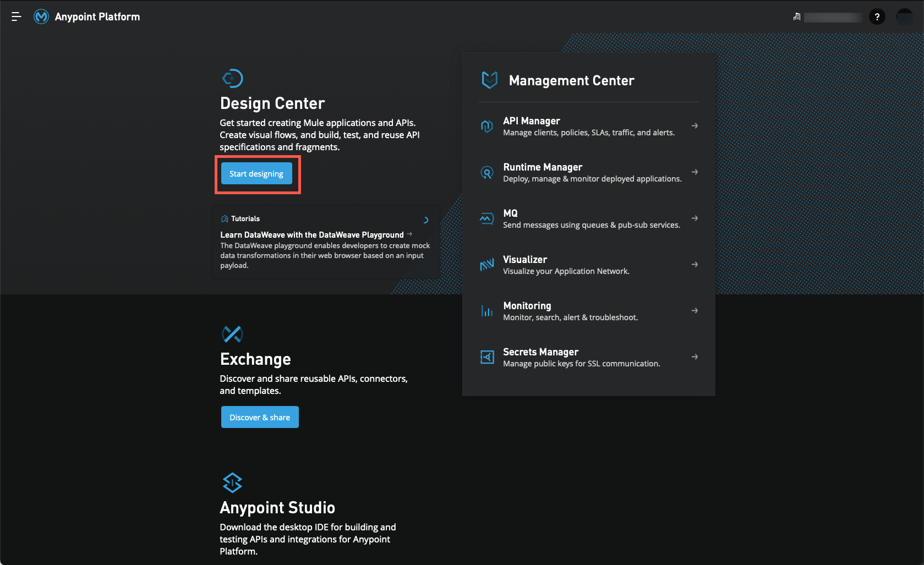This screenshot has width=924, height=565.
Task: Click the Design Center icon
Action: (x=232, y=78)
